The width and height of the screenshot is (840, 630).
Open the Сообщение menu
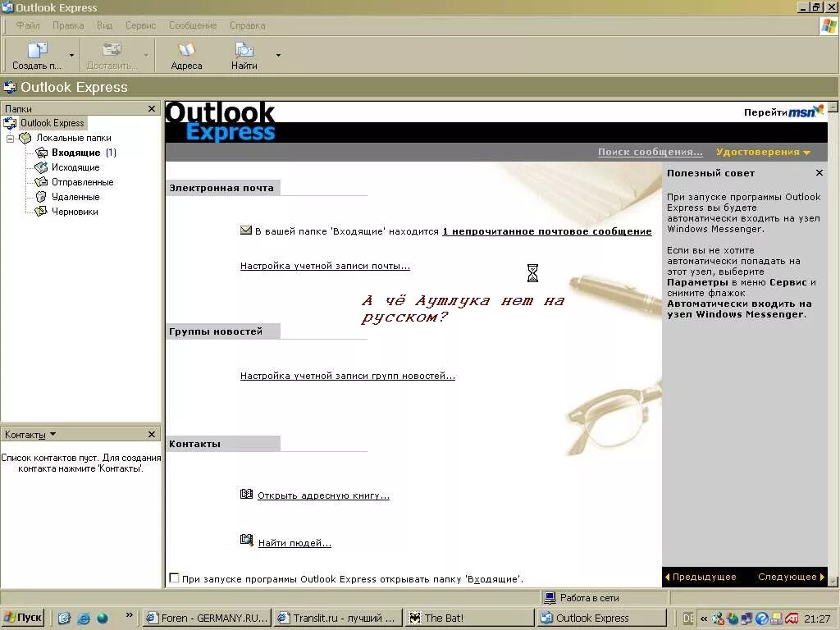193,25
